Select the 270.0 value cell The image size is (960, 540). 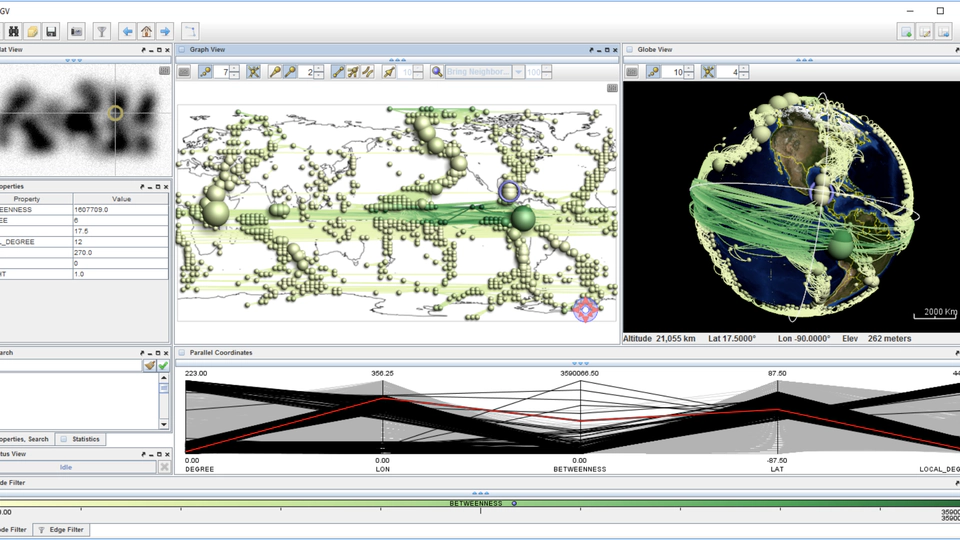click(x=121, y=252)
